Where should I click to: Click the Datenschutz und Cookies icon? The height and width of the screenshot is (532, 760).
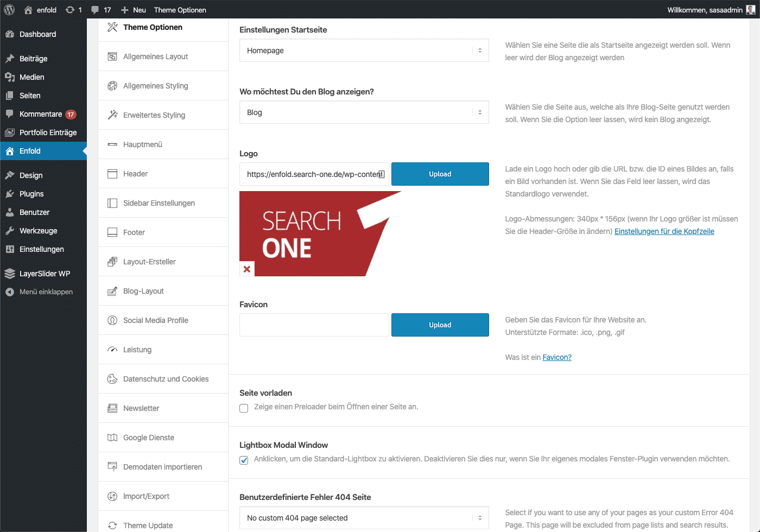tap(112, 379)
